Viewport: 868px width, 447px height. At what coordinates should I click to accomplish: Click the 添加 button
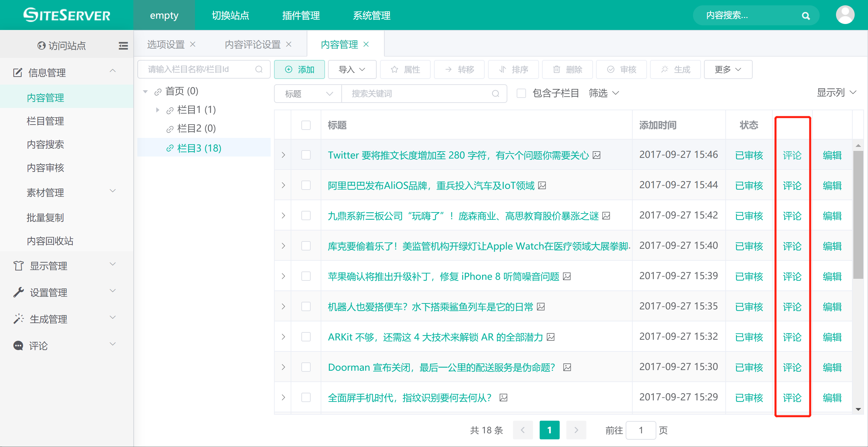299,70
